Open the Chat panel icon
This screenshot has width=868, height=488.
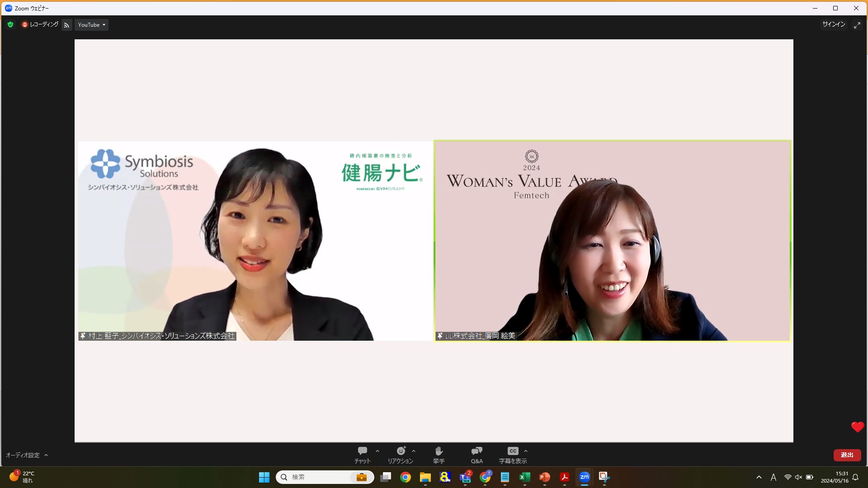coord(362,451)
